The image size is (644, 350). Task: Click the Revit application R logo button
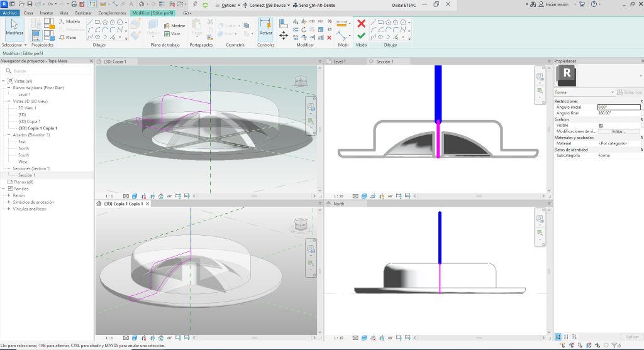pyautogui.click(x=4, y=4)
